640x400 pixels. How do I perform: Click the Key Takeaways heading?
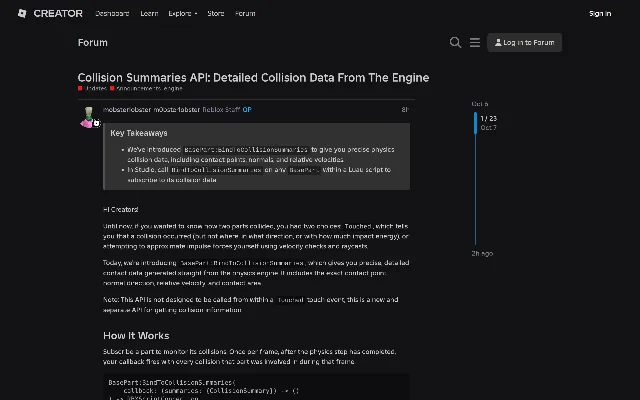[x=139, y=133]
